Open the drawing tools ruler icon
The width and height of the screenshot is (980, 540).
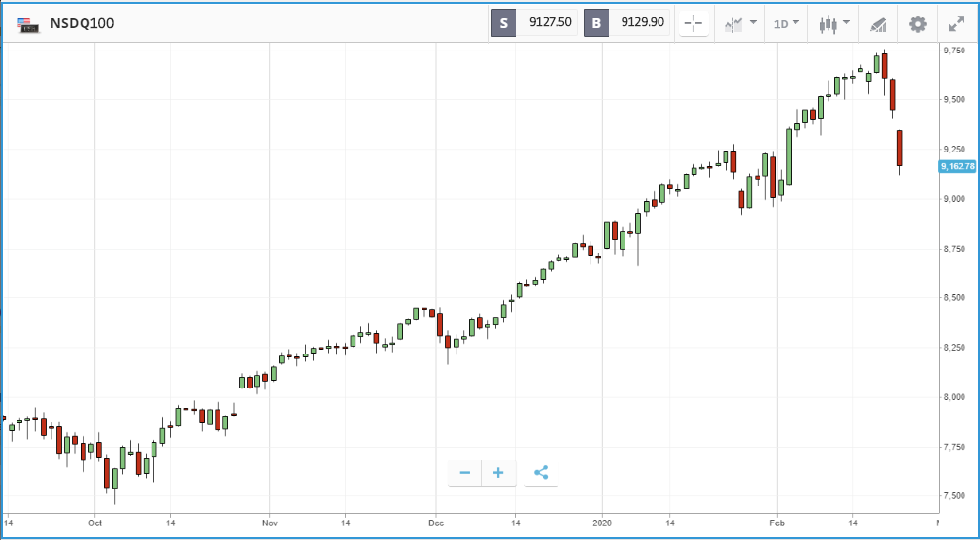(878, 25)
